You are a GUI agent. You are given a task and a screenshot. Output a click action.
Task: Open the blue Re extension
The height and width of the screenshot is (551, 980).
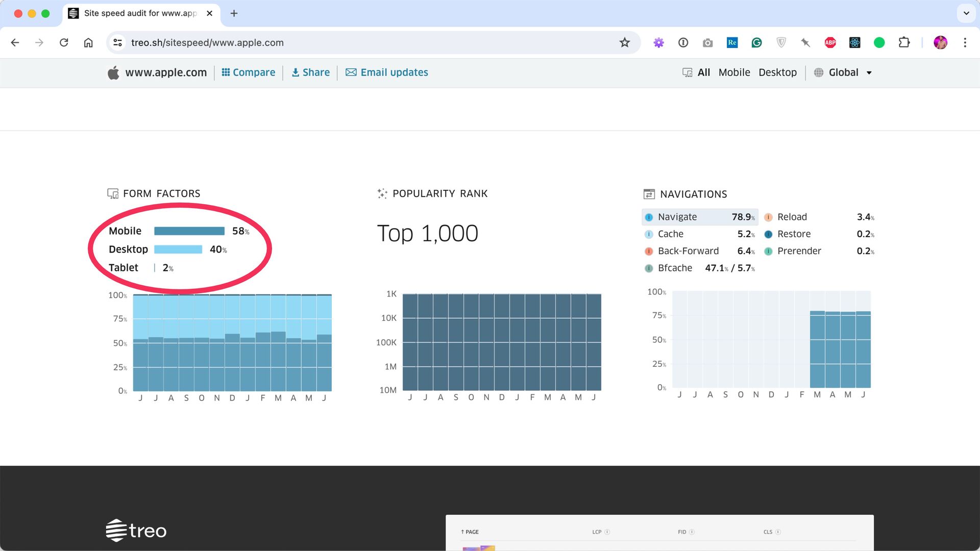[732, 43]
